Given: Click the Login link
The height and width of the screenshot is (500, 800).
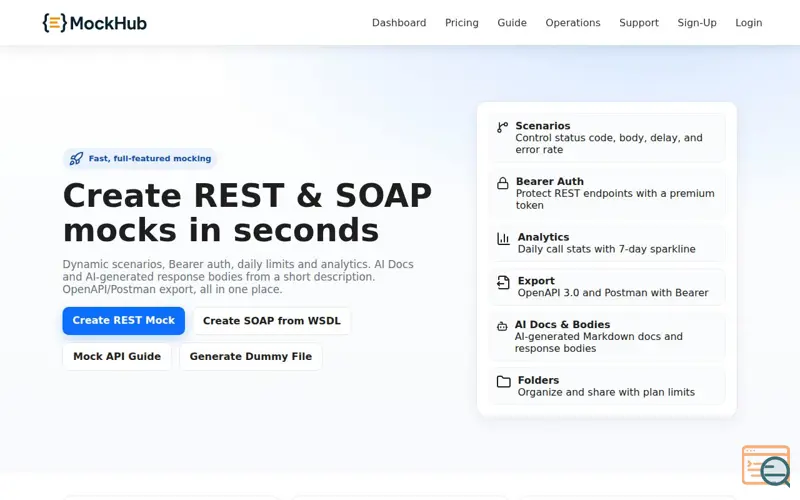Looking at the screenshot, I should [748, 23].
